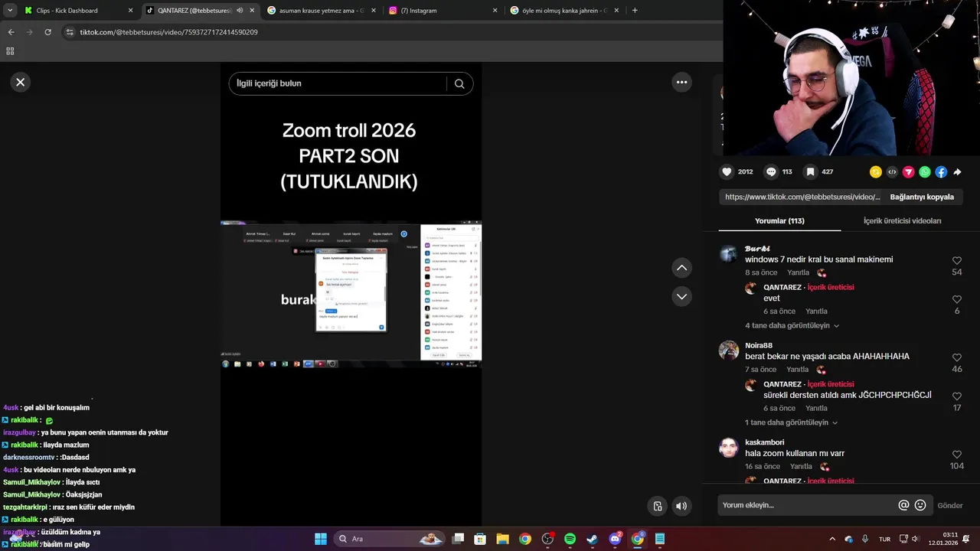This screenshot has height=551, width=980.
Task: Open kaskambori's profile name
Action: pos(764,442)
